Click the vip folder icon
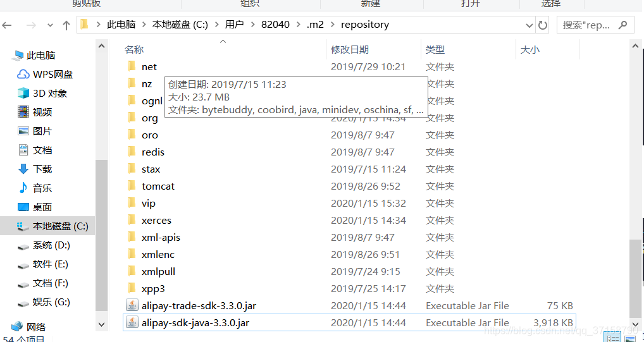The width and height of the screenshot is (644, 342). (132, 202)
